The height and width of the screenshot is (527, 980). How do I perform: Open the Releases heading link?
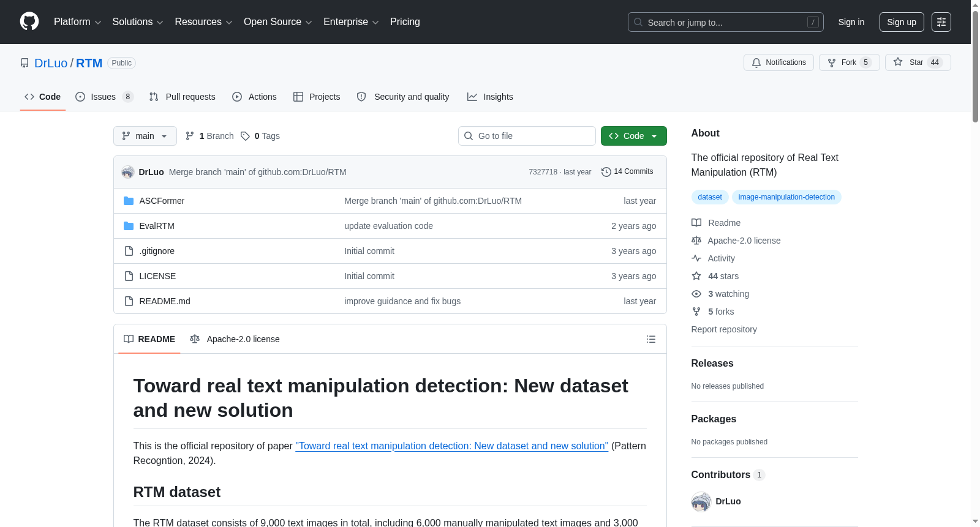(x=712, y=364)
